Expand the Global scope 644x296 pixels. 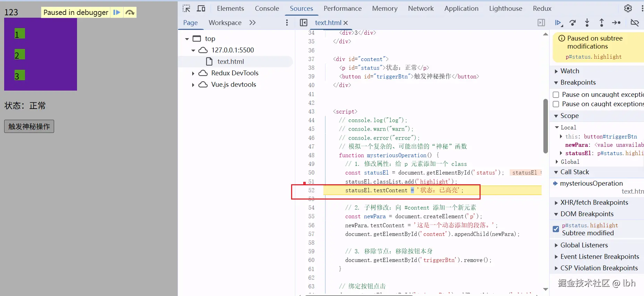coord(557,162)
